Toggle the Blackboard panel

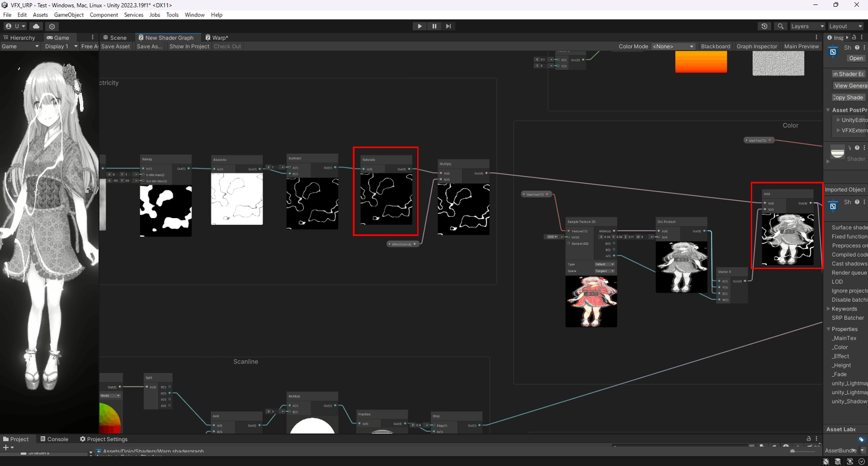[715, 46]
